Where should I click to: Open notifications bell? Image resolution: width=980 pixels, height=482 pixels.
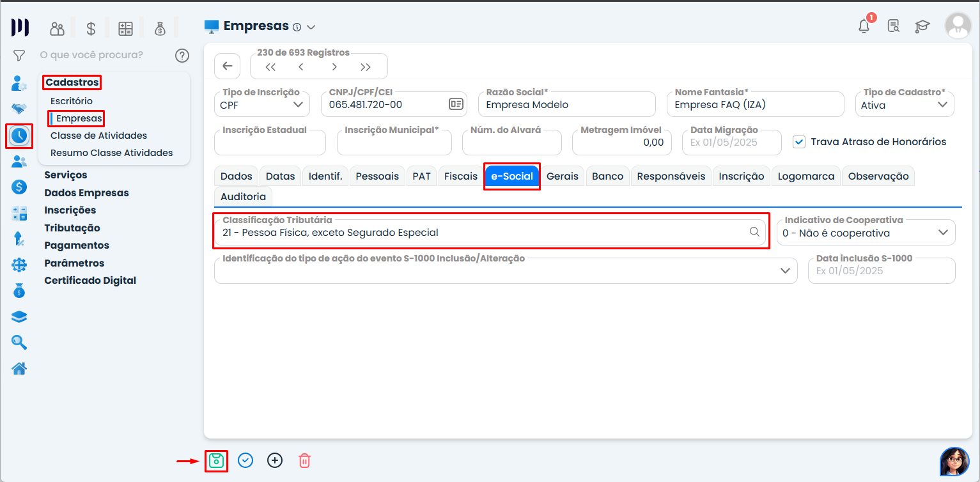864,26
